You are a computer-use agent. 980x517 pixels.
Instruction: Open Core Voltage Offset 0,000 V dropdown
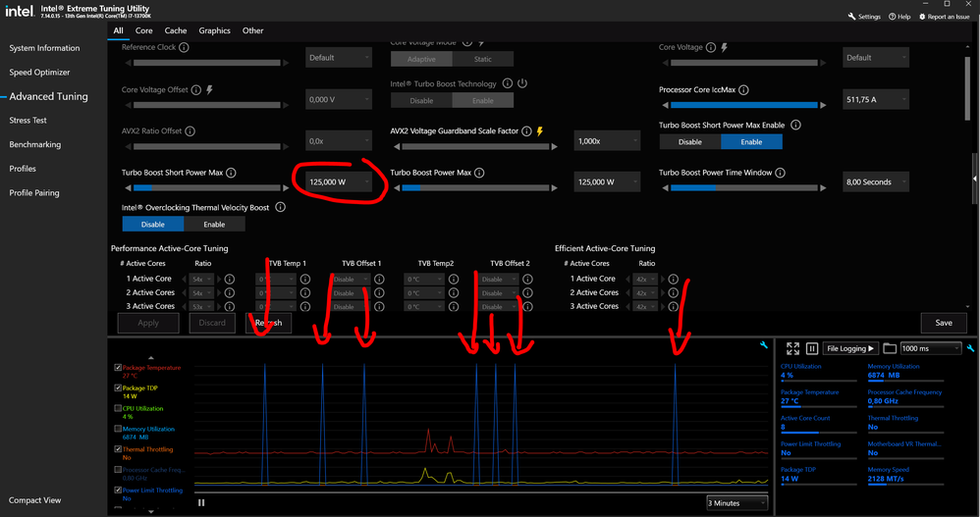coord(339,99)
